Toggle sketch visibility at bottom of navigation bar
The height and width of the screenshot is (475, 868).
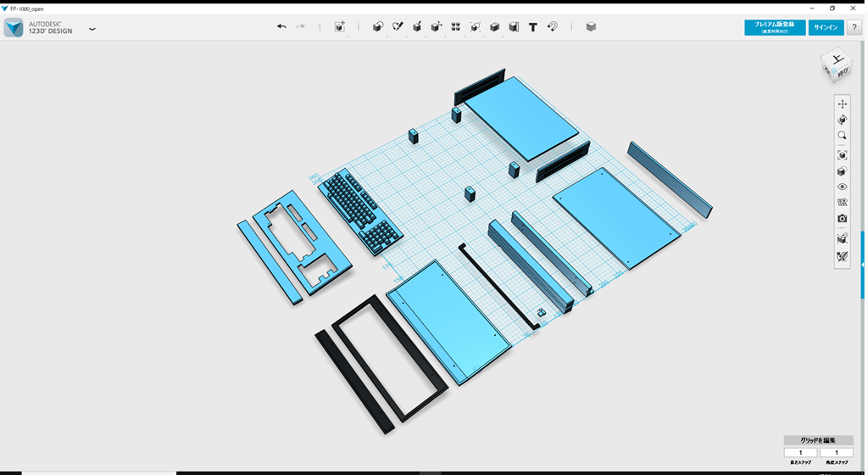[842, 256]
